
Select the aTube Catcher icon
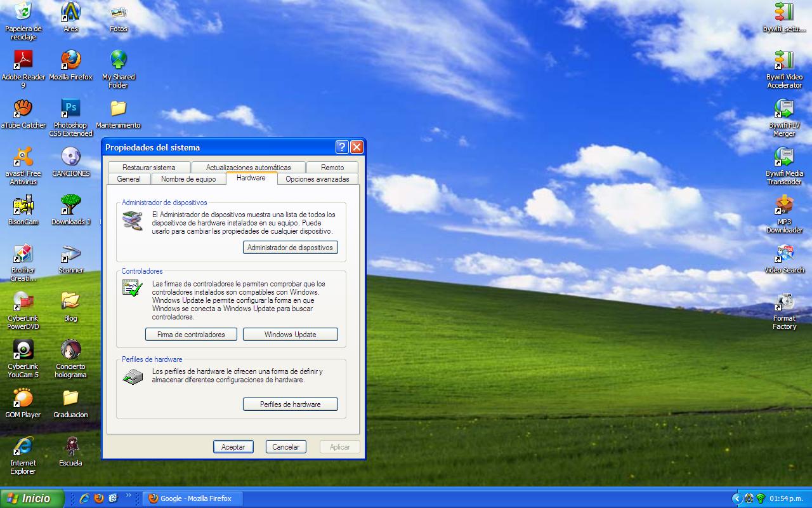23,114
